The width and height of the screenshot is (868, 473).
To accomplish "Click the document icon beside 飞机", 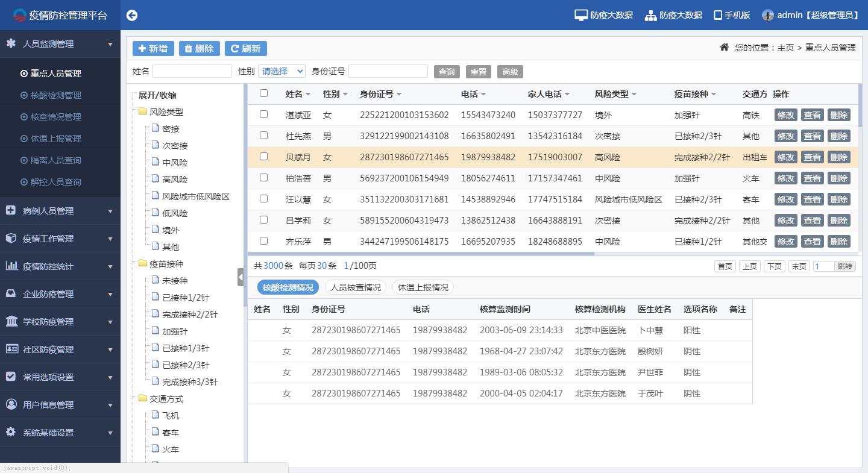I will click(155, 415).
